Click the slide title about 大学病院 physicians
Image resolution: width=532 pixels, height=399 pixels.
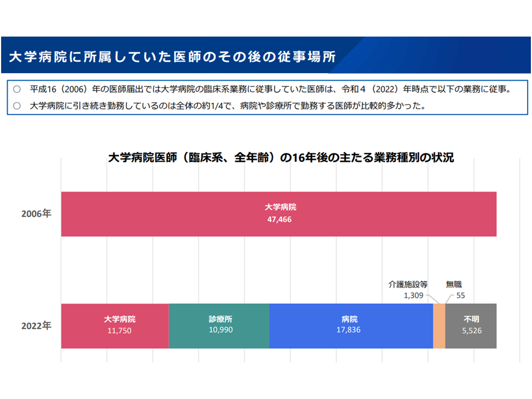tap(172, 57)
